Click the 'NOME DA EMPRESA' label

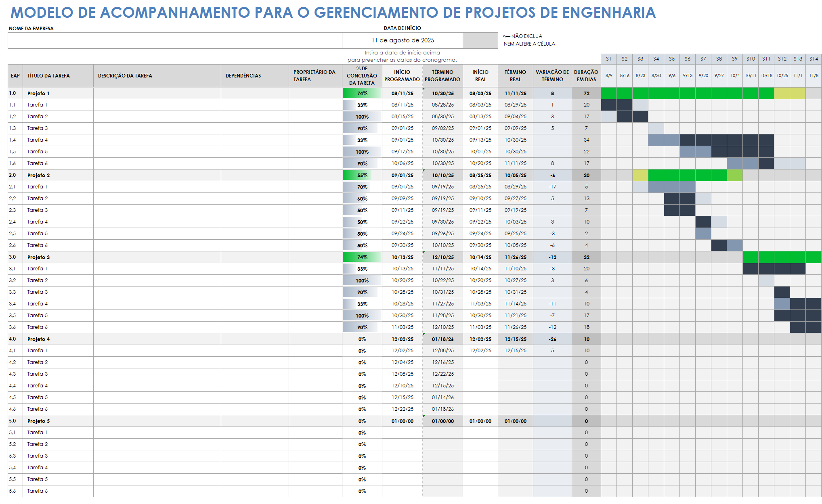(x=31, y=29)
